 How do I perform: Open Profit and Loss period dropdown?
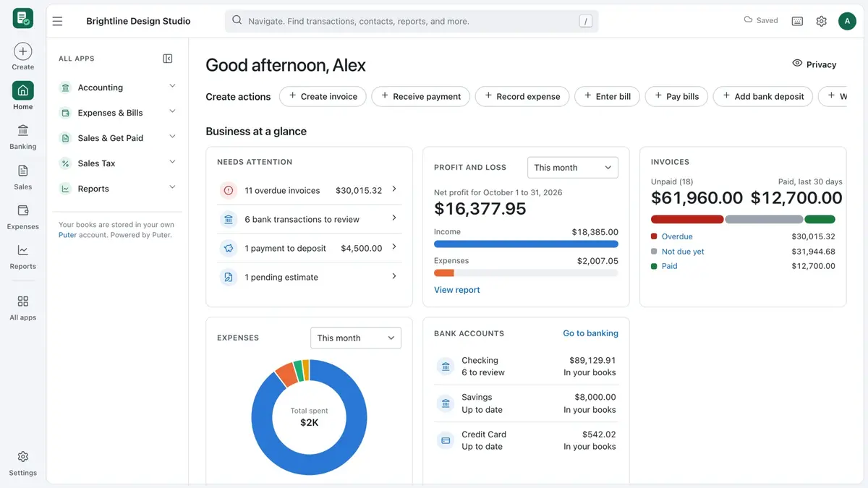point(573,167)
